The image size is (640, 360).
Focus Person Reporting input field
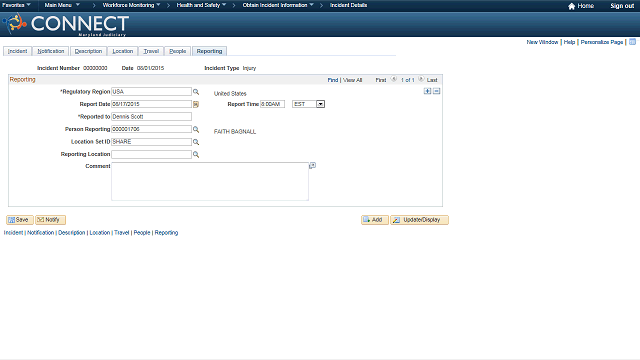[x=151, y=129]
